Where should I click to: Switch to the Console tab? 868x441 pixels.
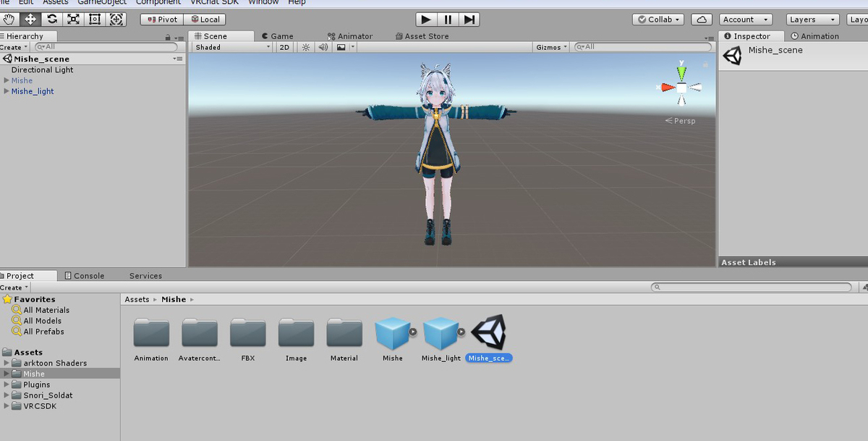tap(87, 275)
